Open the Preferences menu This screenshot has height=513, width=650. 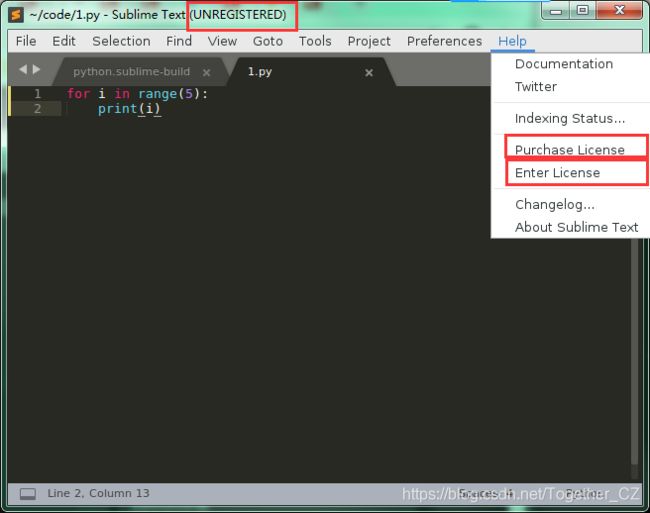[444, 41]
